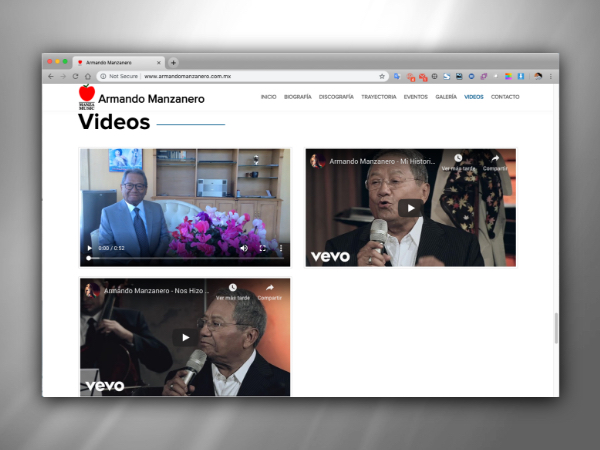Play the Mi Historia vevo video
Image resolution: width=600 pixels, height=450 pixels.
tap(411, 208)
